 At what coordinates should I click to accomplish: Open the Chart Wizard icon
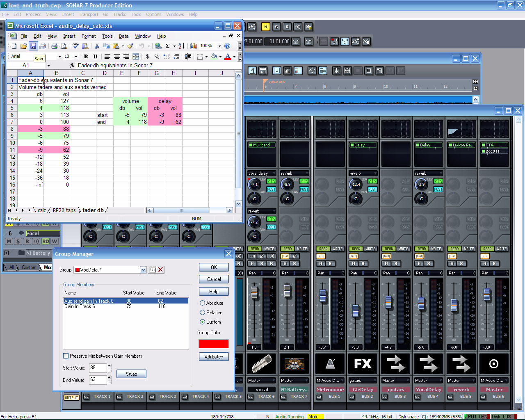coord(193,46)
